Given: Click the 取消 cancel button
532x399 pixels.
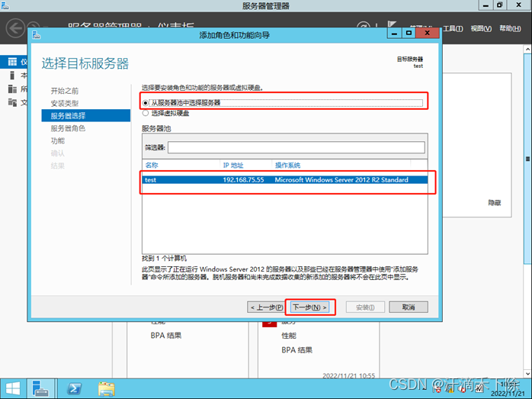Looking at the screenshot, I should (409, 307).
